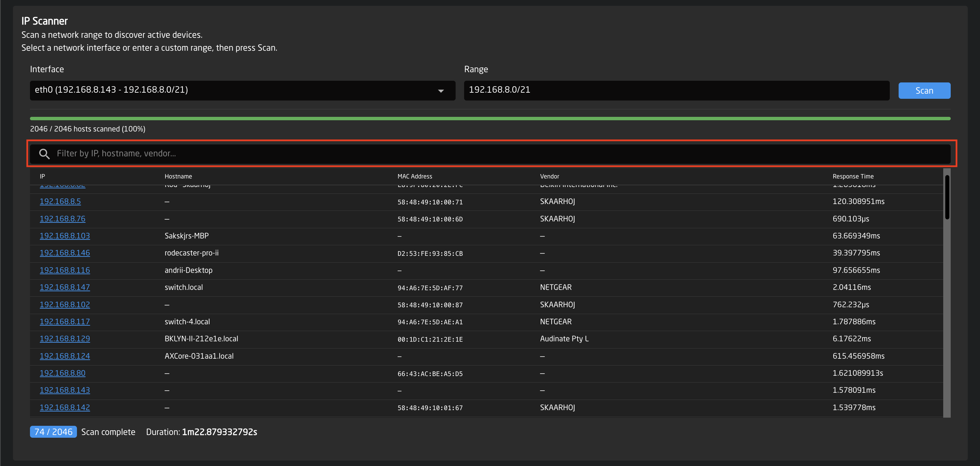Screen dimensions: 980x466
Task: Click the 74 / 2046 results badge
Action: (x=53, y=432)
